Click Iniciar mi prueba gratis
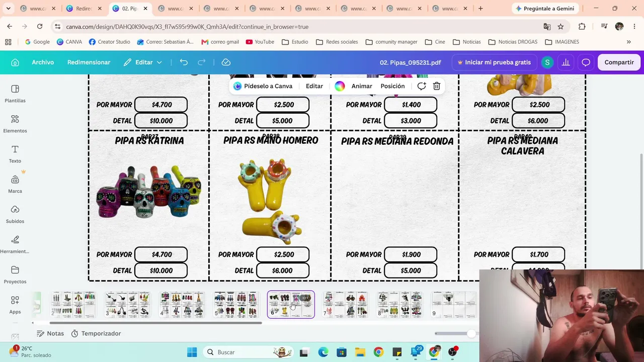 494,62
